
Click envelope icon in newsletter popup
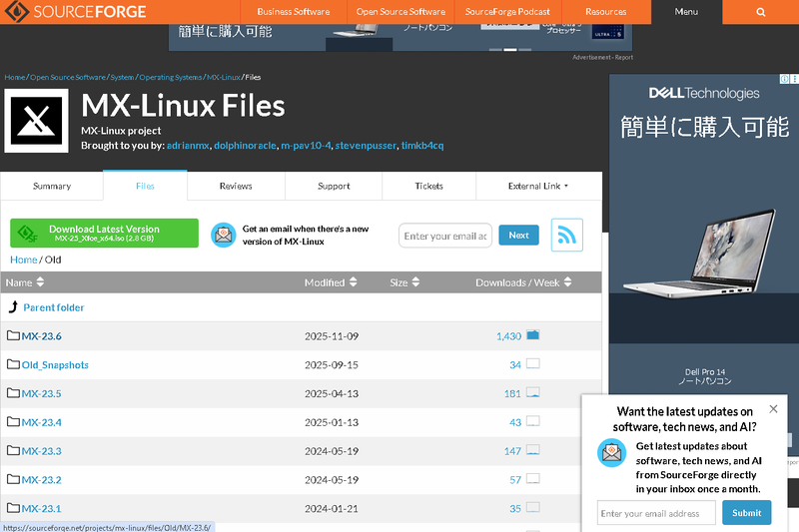pyautogui.click(x=611, y=452)
